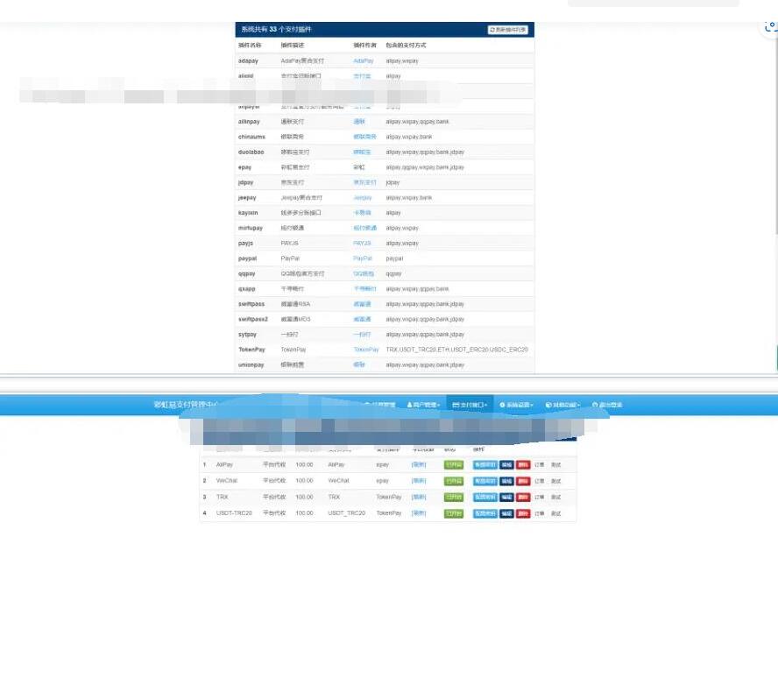Click the Jeepay author link
This screenshot has height=700, width=778.
(x=362, y=198)
